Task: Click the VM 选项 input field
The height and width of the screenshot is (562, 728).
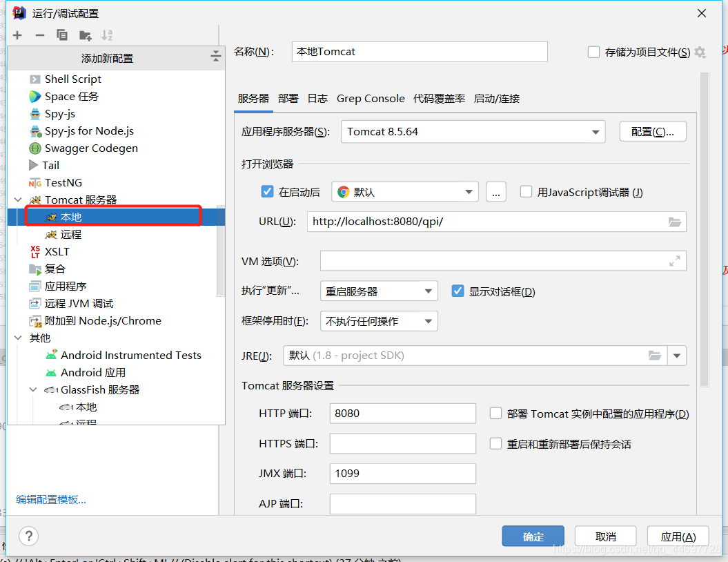Action: (x=503, y=261)
